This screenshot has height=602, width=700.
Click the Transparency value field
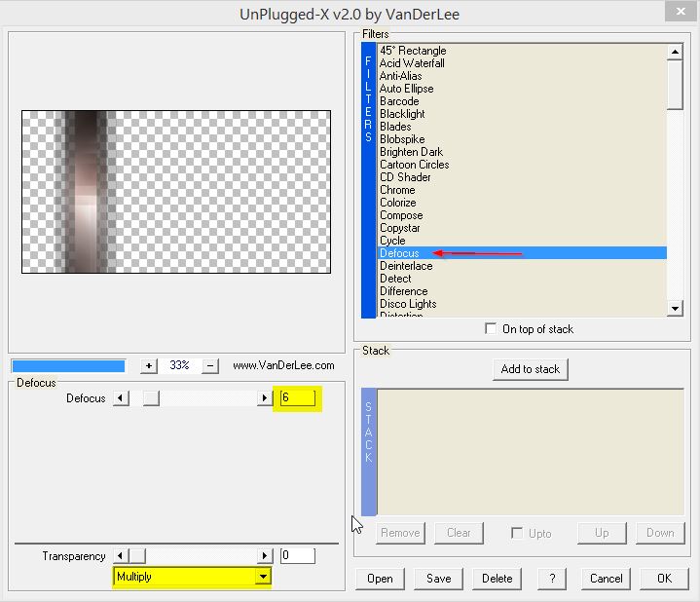click(297, 556)
